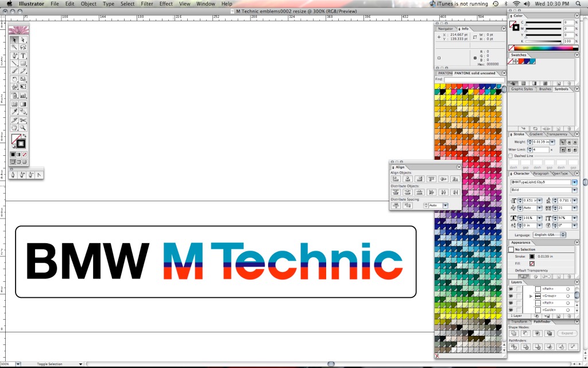Viewport: 588px width, 368px height.
Task: Click the first Pathfinders row icon
Action: (x=514, y=347)
